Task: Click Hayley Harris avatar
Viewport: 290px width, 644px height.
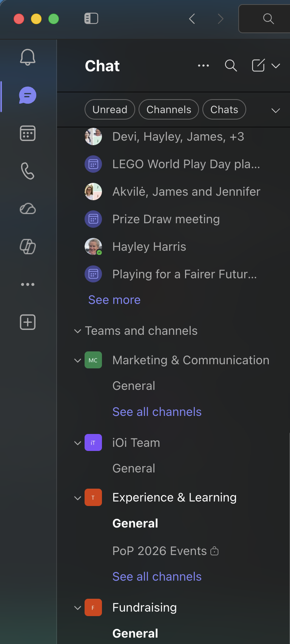Action: [93, 247]
